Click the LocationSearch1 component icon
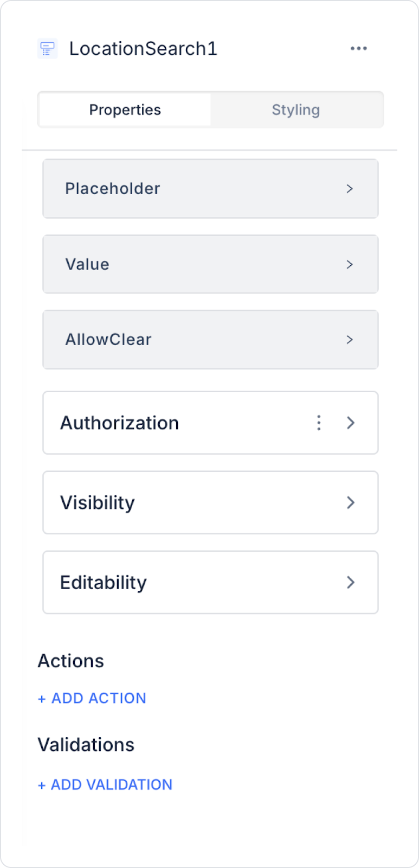This screenshot has height=868, width=419. (47, 49)
